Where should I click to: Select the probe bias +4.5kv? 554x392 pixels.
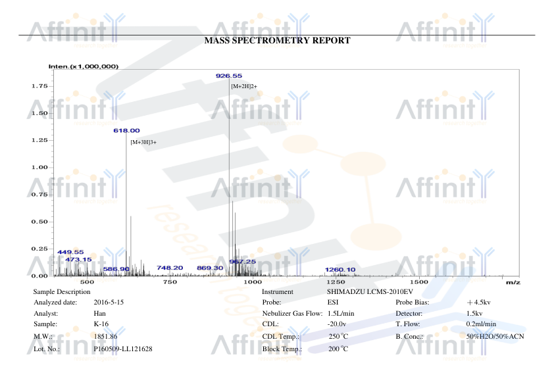click(x=479, y=303)
